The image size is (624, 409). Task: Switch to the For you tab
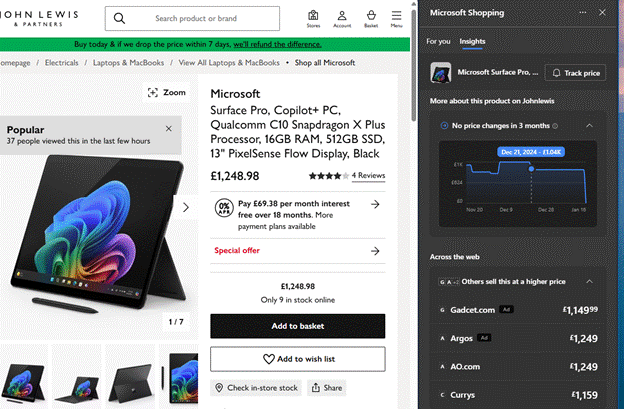(438, 41)
